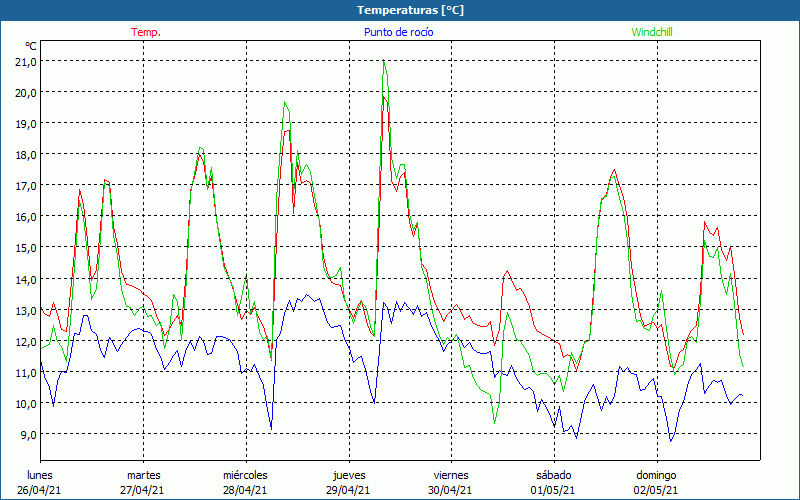Click the 15,0 value on the Y axis
The image size is (800, 500).
pyautogui.click(x=24, y=247)
